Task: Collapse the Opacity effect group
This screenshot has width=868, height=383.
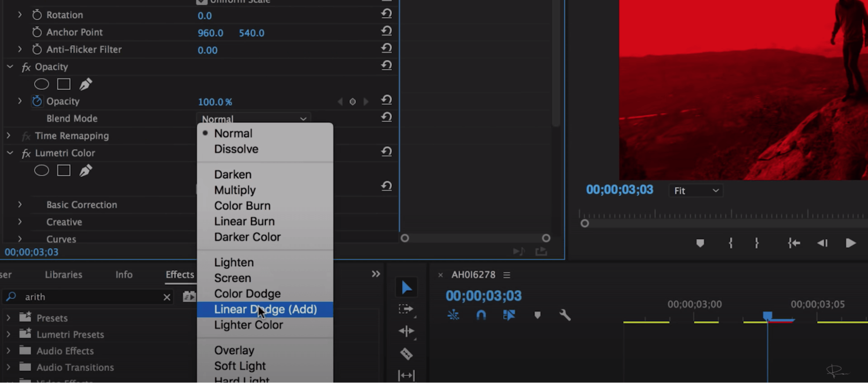Action: click(x=10, y=67)
